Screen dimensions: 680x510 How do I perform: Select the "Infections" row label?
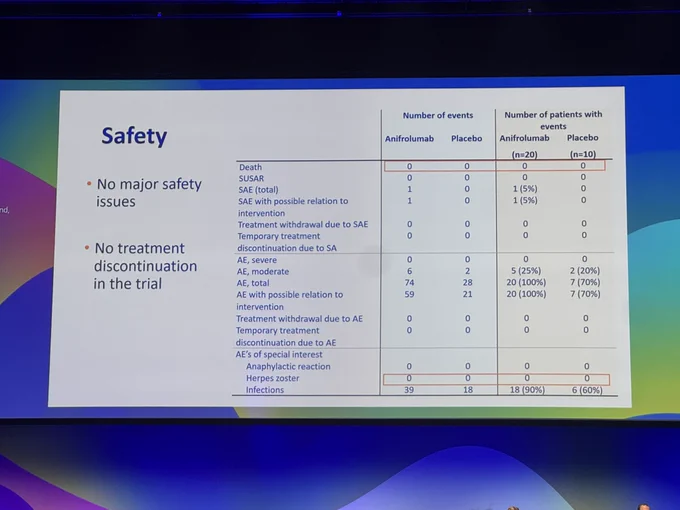pyautogui.click(x=265, y=390)
